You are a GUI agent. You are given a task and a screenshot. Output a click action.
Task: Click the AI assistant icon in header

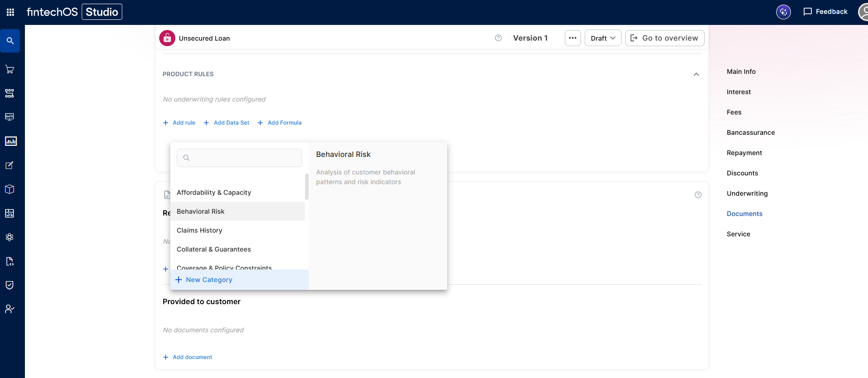(x=784, y=12)
